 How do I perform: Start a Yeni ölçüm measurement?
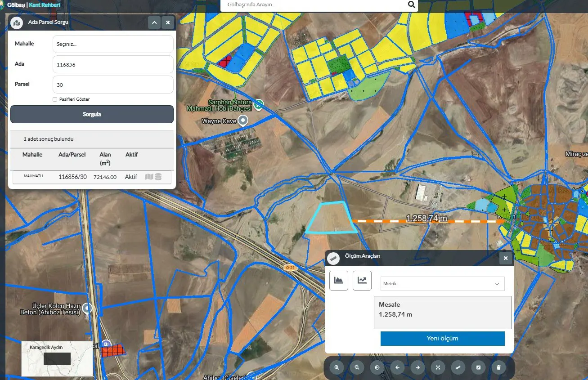pyautogui.click(x=442, y=339)
